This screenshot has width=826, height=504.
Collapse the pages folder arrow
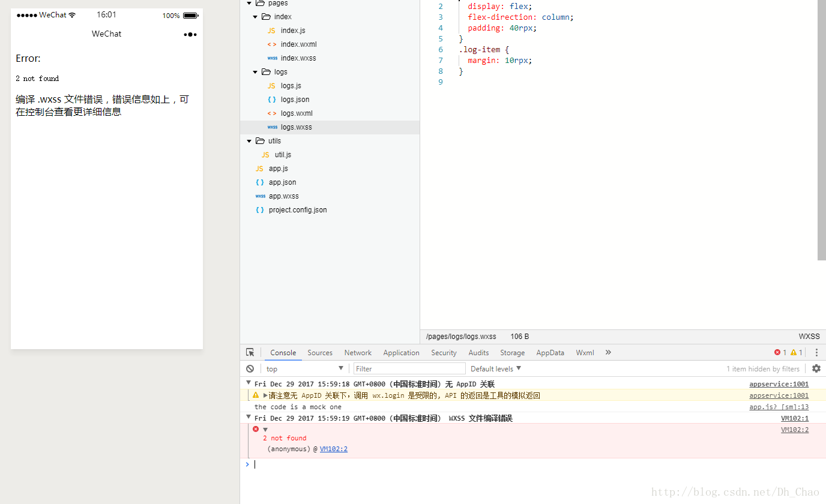pyautogui.click(x=249, y=4)
